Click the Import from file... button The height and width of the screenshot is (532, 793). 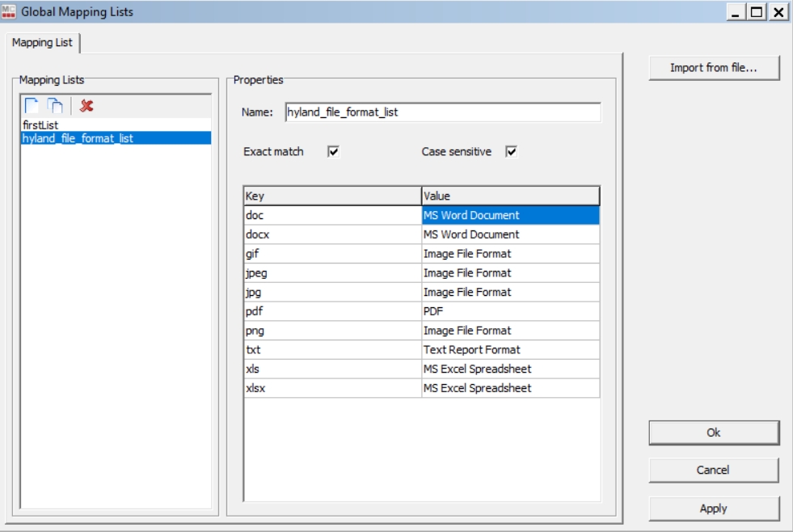[713, 68]
